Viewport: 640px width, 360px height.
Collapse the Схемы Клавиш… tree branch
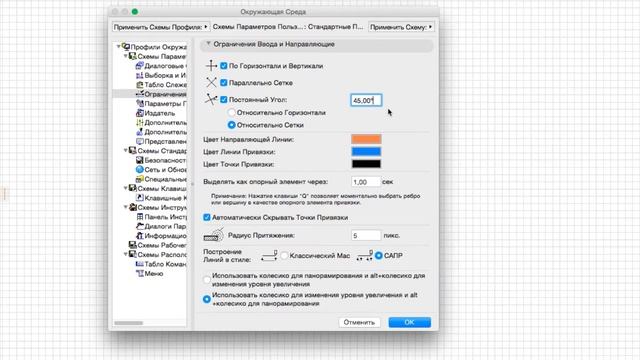click(x=125, y=188)
